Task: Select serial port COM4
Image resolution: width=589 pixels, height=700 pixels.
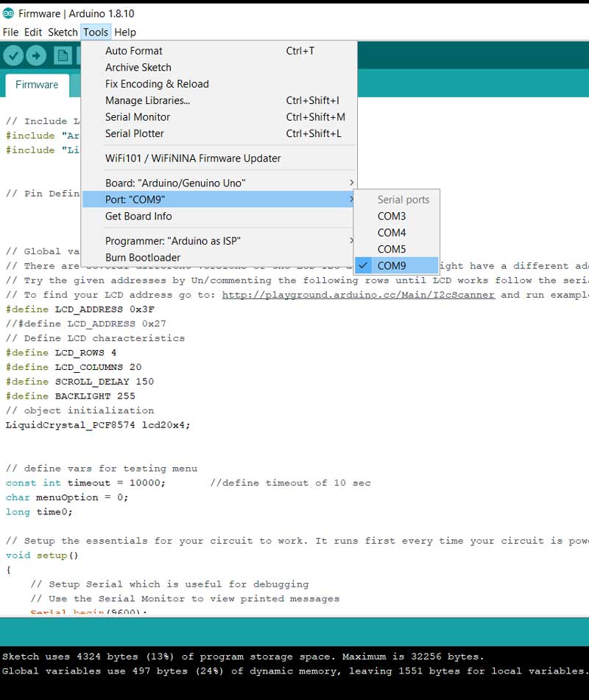Action: pyautogui.click(x=397, y=233)
